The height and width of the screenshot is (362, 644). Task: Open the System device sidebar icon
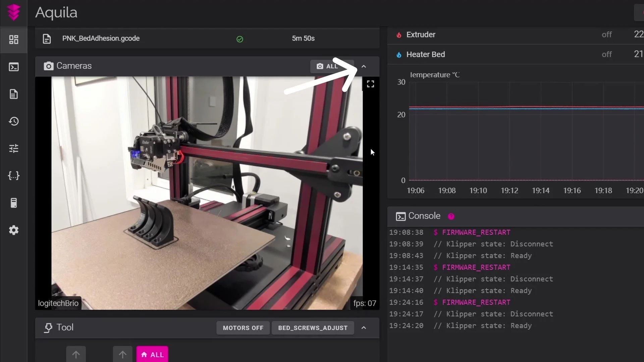click(13, 203)
